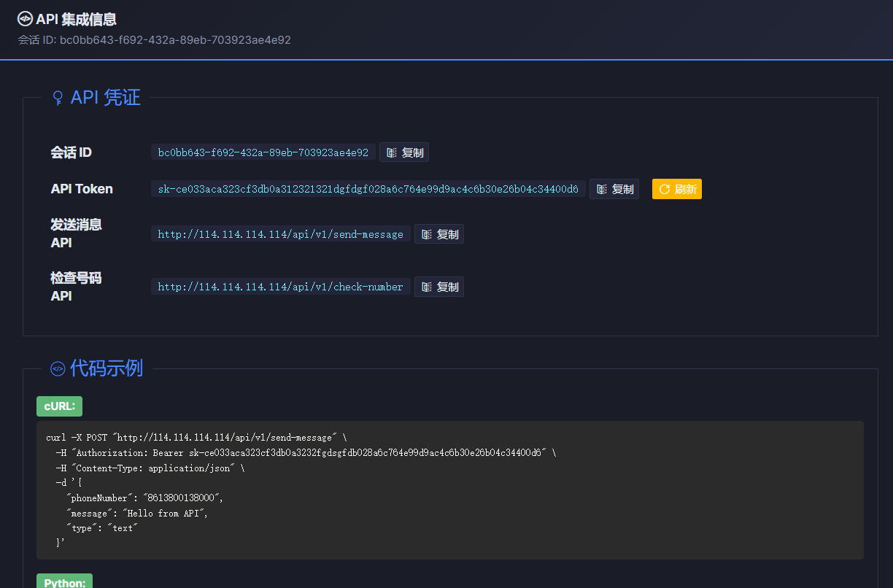Screen dimensions: 893x588
Task: Click the API 集成信息 title
Action: 76,20
